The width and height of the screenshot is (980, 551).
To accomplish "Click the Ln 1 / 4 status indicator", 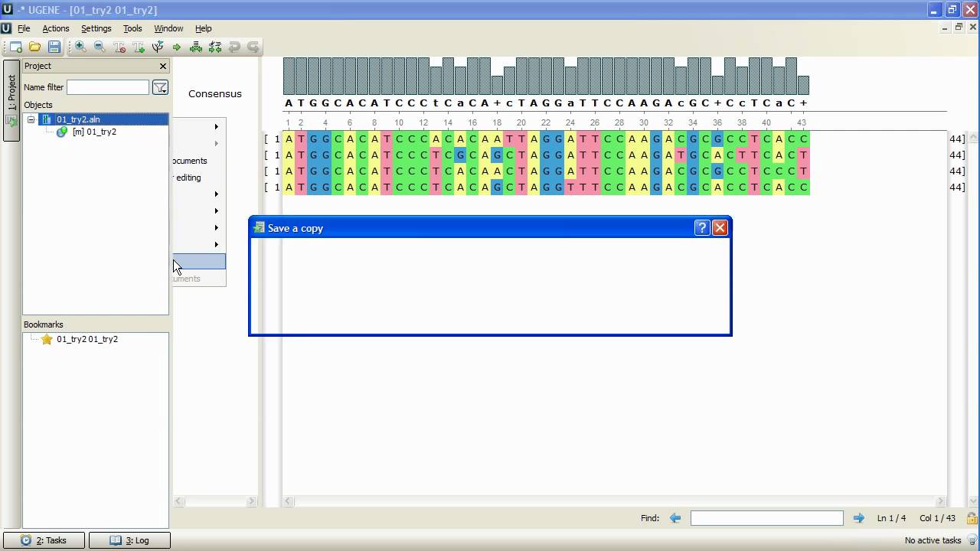I will [891, 518].
